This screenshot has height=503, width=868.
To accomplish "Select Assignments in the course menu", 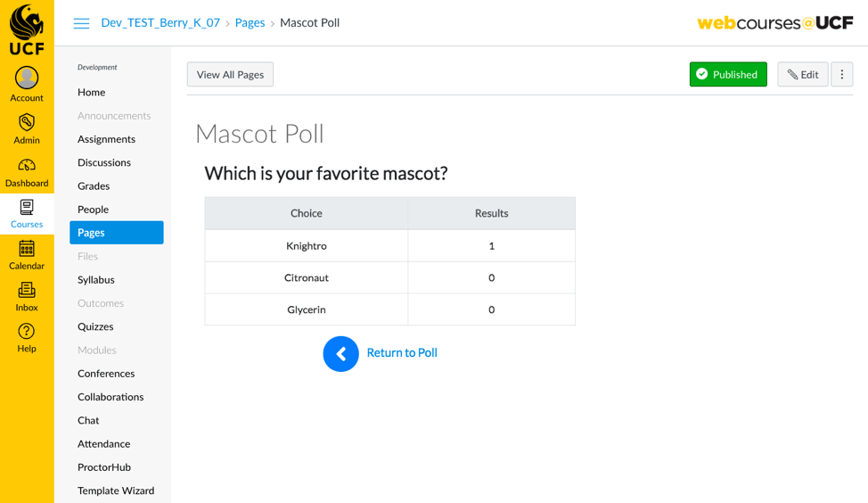I will point(106,139).
